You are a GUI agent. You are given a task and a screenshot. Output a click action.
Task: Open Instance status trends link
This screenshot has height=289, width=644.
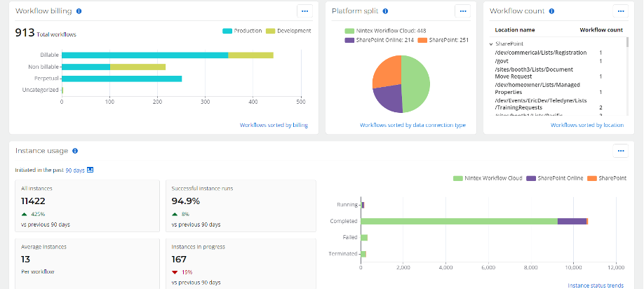596,285
